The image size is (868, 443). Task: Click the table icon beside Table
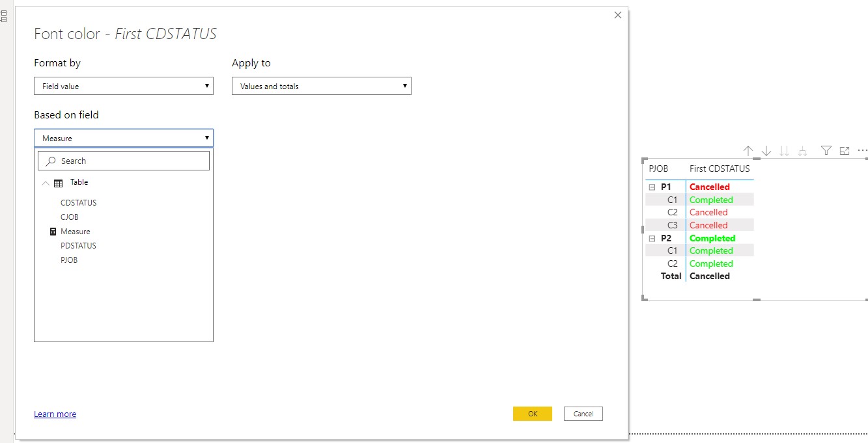tap(59, 183)
